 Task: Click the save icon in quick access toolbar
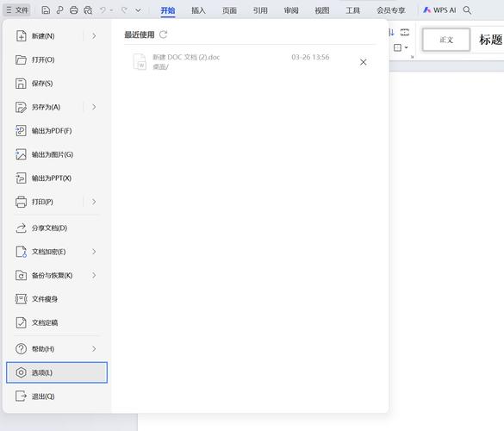[x=46, y=10]
